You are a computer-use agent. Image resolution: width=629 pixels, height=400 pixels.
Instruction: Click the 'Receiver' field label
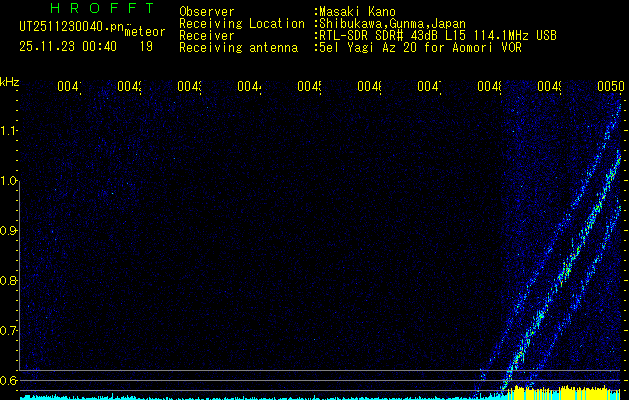(207, 36)
